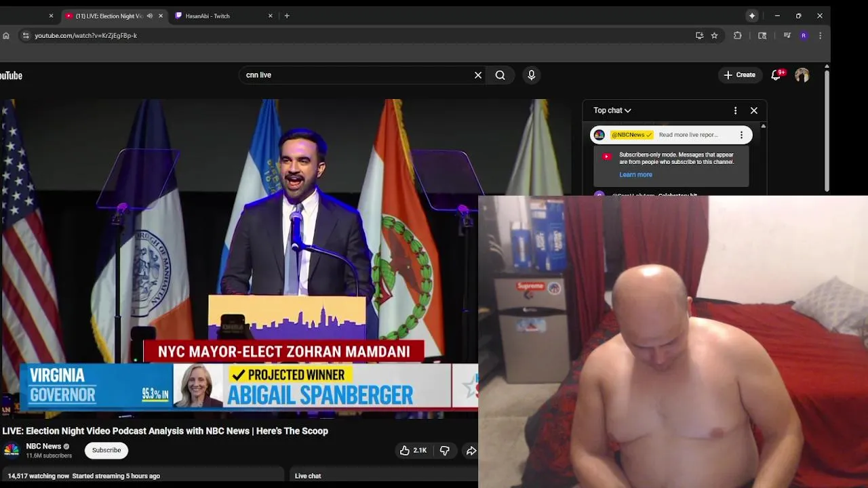Bookmark this page with the star icon
This screenshot has height=488, width=868.
click(714, 35)
